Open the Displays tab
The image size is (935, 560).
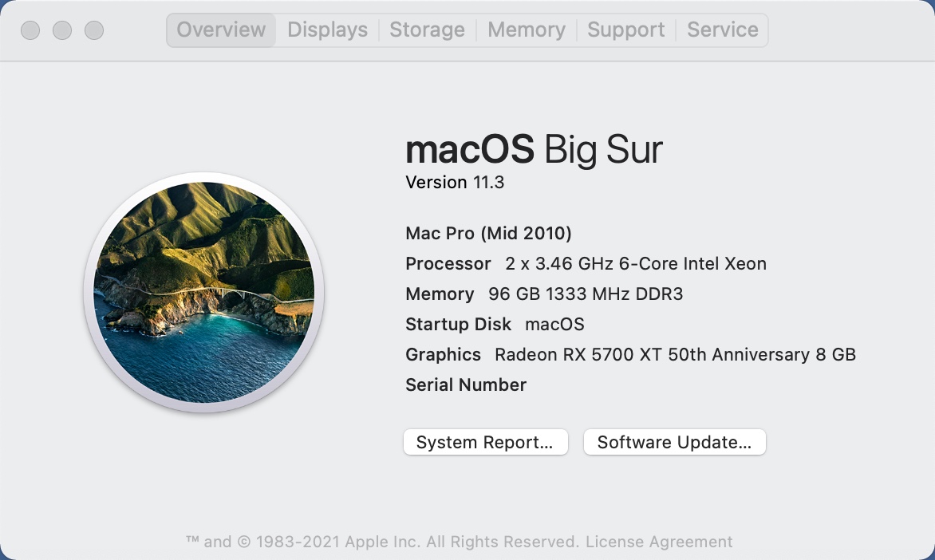coord(327,30)
